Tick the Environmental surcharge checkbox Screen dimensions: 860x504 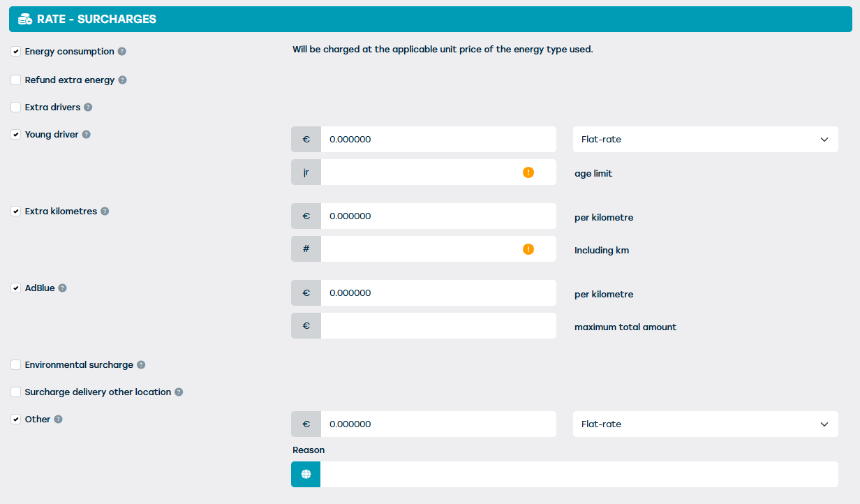tap(16, 365)
